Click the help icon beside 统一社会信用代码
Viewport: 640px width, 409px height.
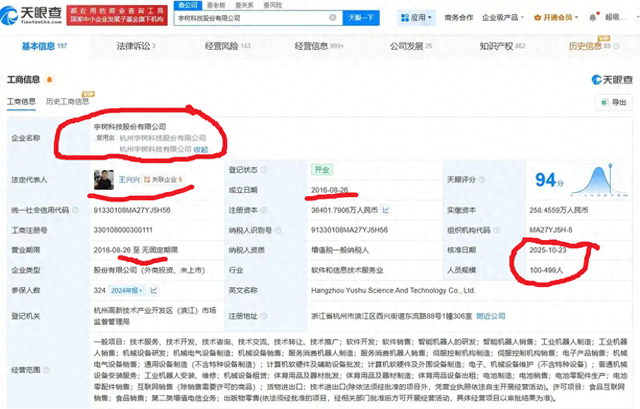coord(76,210)
